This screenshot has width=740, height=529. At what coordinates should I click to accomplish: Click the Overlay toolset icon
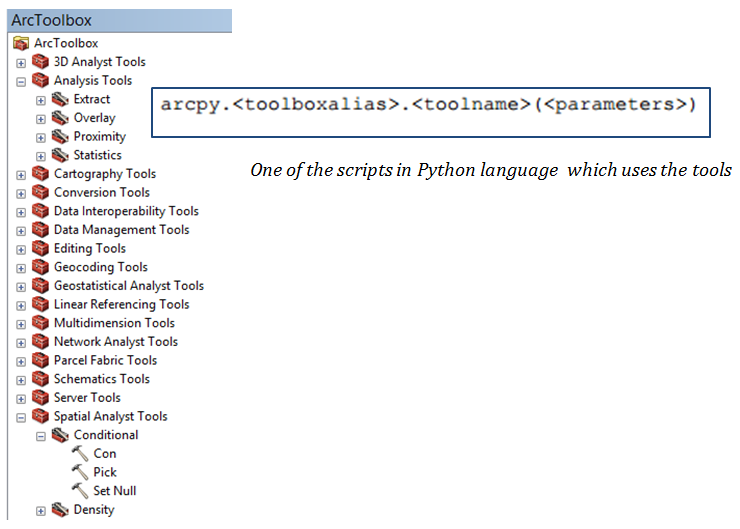click(x=60, y=118)
